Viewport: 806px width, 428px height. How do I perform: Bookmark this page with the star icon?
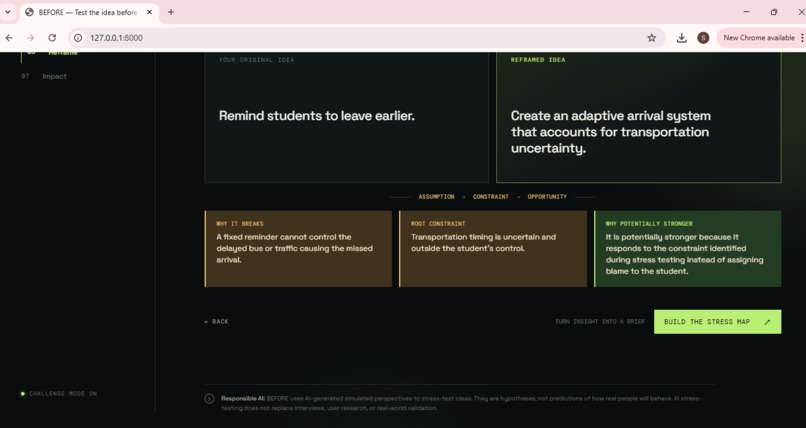coord(651,38)
